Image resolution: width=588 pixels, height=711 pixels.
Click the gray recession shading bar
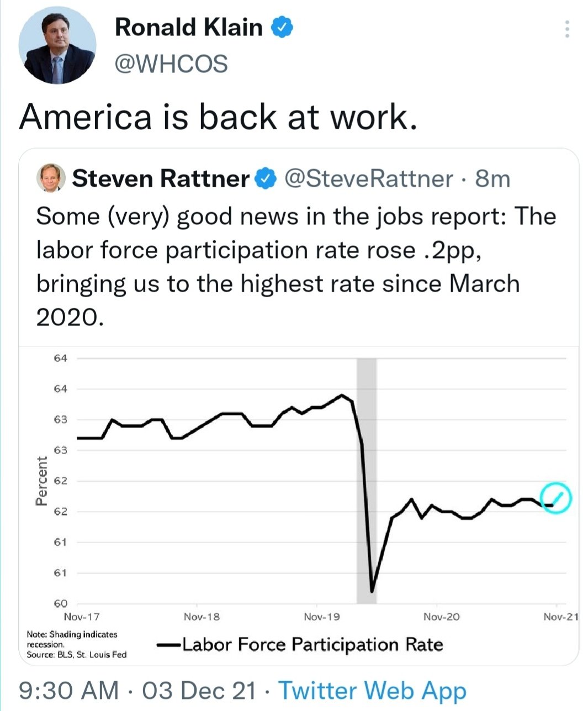click(x=367, y=481)
